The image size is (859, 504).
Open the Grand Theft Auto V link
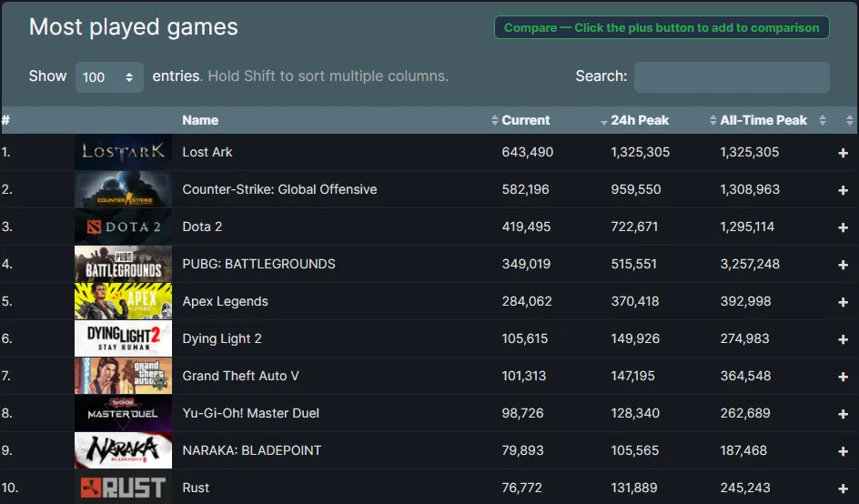pyautogui.click(x=240, y=375)
